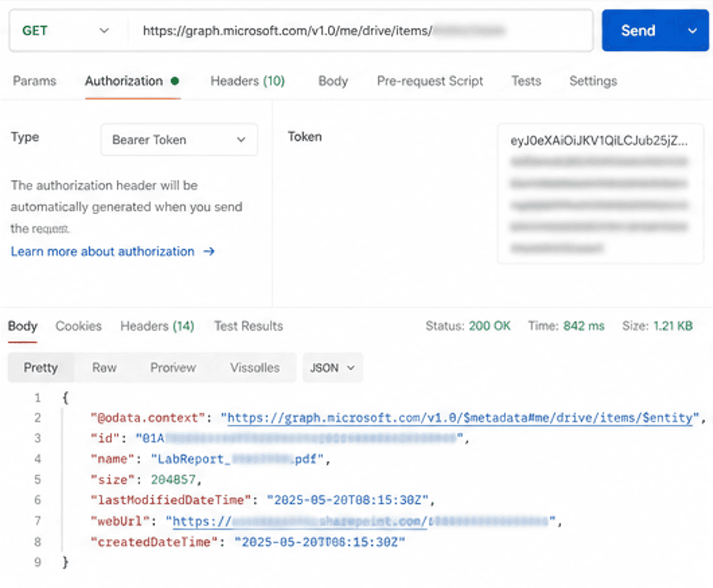
Task: Open the response Cookies tab
Action: [79, 326]
